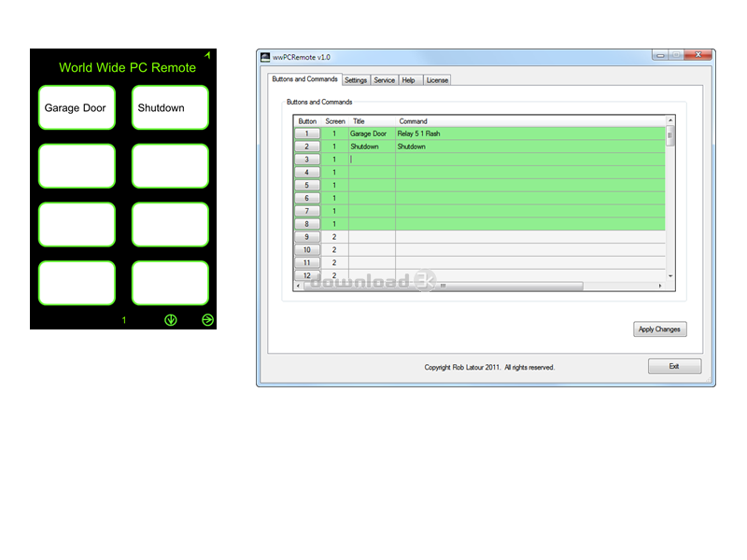Screen dimensions: 747x560
Task: Click the Command column header
Action: (x=530, y=121)
